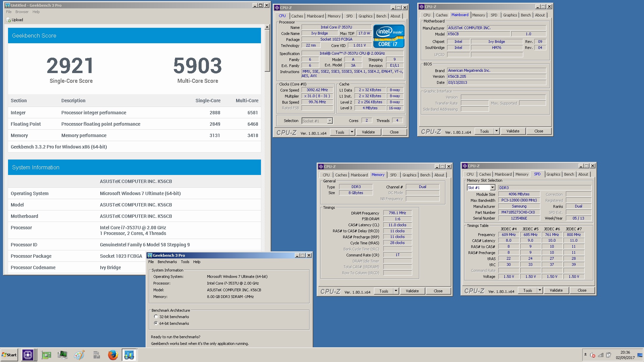
Task: Click the Tools button in the CPU-Z Memory window
Action: pyautogui.click(x=384, y=291)
